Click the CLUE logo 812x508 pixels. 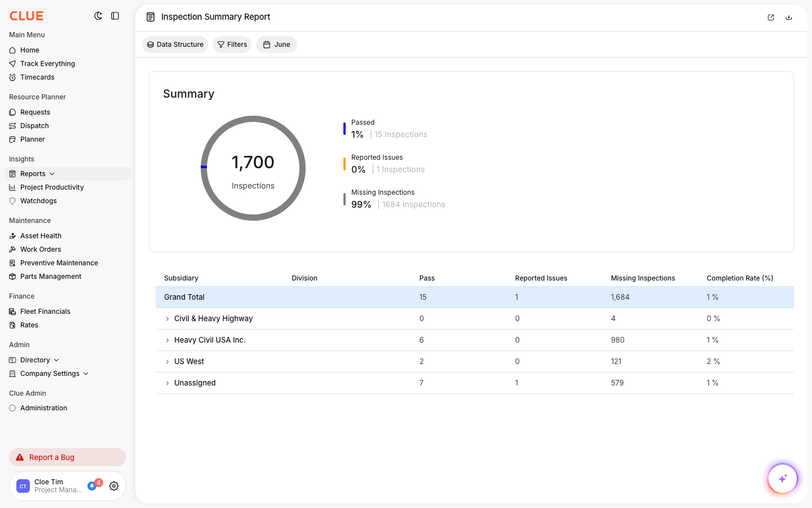pyautogui.click(x=27, y=16)
